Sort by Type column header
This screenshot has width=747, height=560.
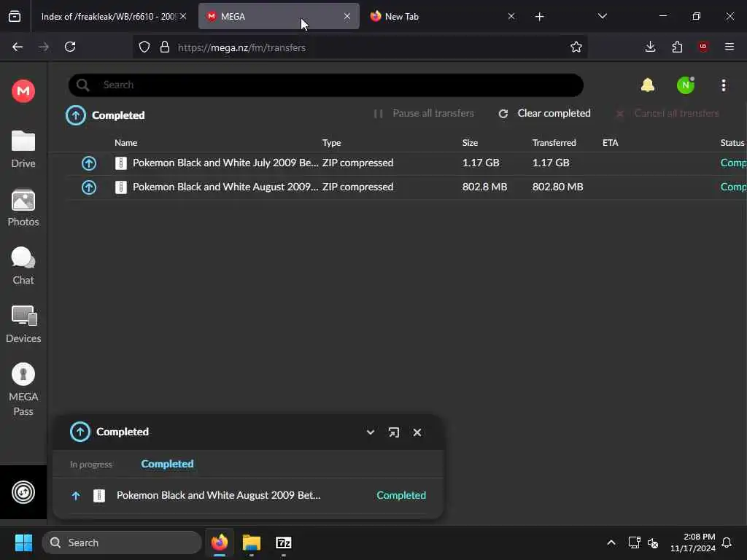(332, 142)
